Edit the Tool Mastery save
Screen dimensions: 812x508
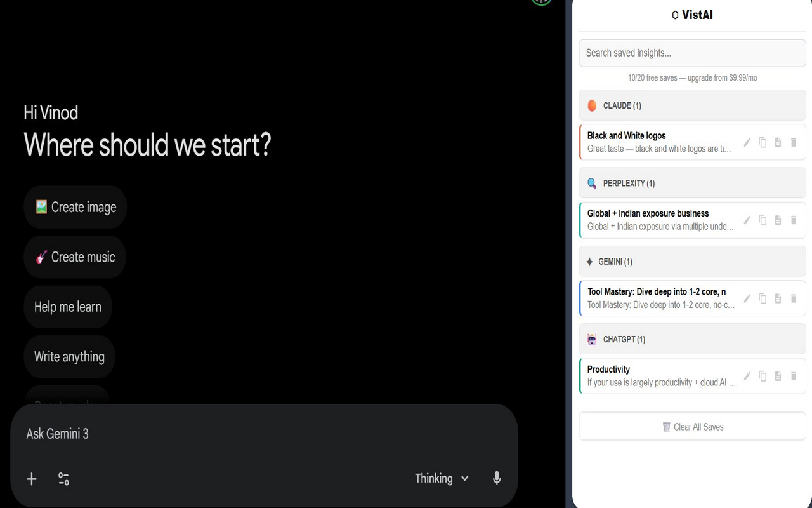[x=747, y=298]
